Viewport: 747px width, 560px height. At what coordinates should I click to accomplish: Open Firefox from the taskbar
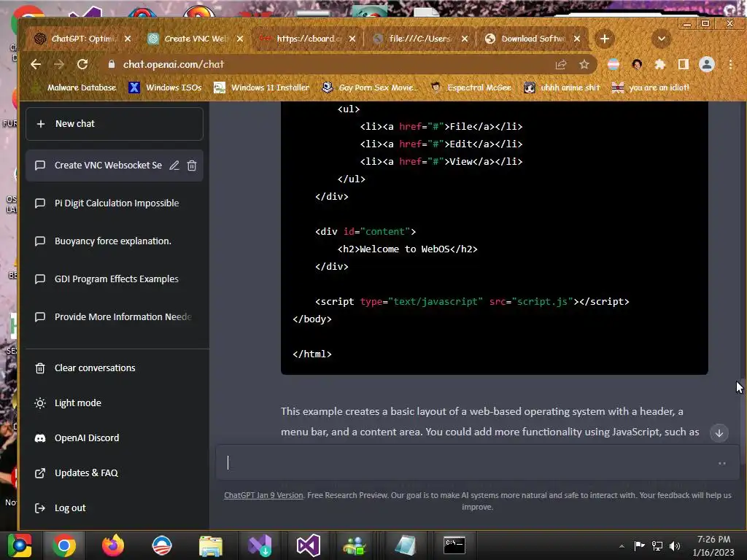point(113,545)
